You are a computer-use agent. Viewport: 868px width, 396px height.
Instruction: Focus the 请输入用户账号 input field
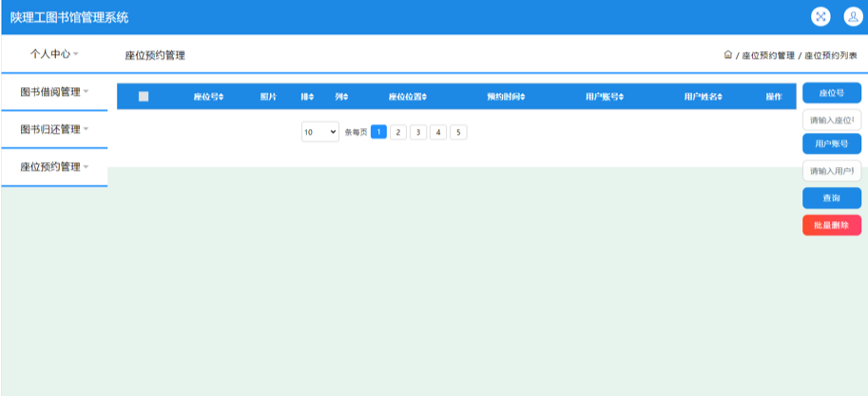tap(832, 171)
